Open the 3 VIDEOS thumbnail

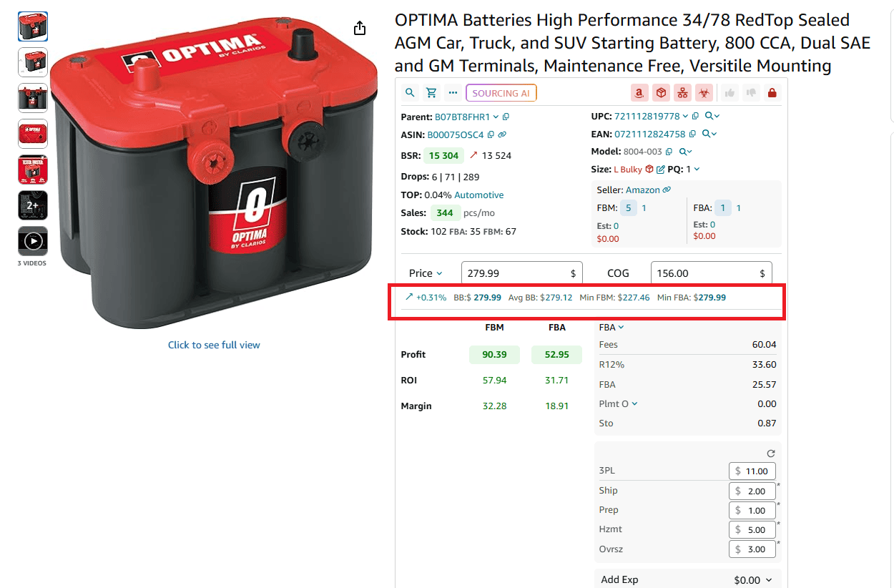(32, 241)
